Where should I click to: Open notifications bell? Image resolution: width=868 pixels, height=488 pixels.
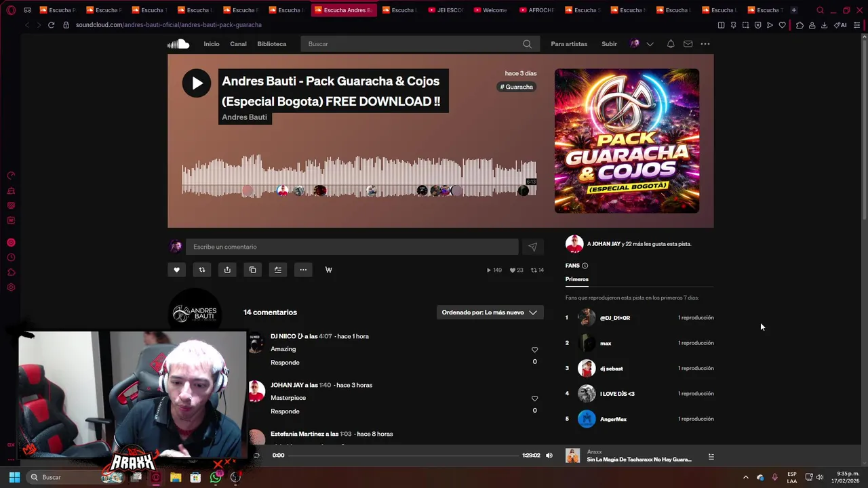tap(671, 44)
